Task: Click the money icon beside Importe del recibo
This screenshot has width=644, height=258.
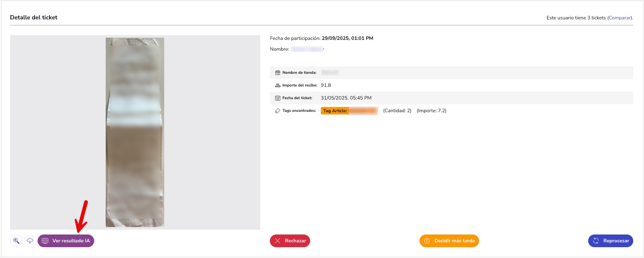Action: (x=277, y=85)
